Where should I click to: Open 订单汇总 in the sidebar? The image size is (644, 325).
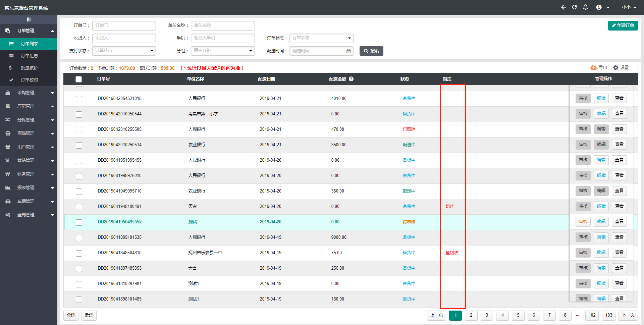click(x=29, y=56)
